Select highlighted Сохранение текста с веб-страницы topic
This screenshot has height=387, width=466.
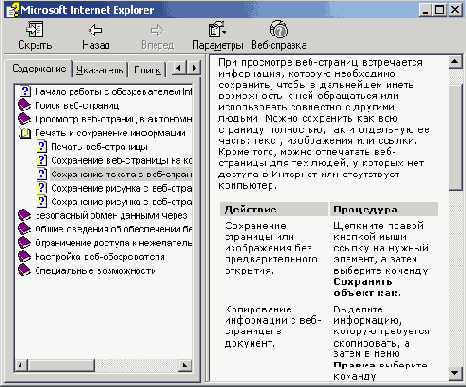[x=122, y=174]
